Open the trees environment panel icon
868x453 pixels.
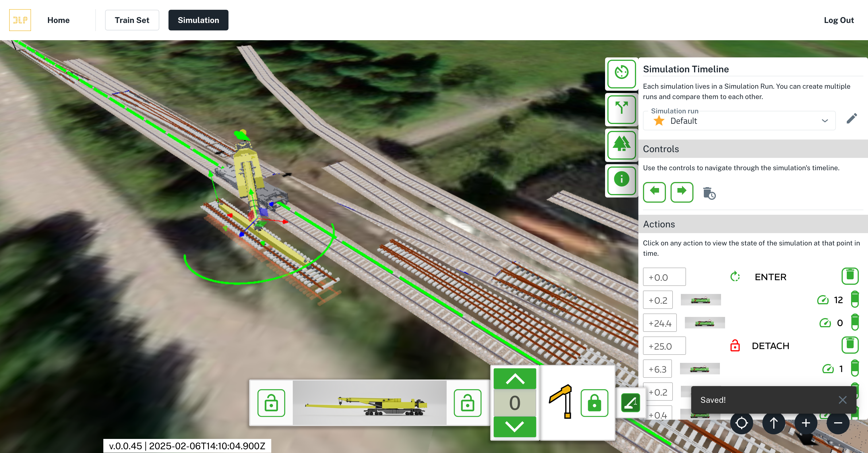[621, 145]
